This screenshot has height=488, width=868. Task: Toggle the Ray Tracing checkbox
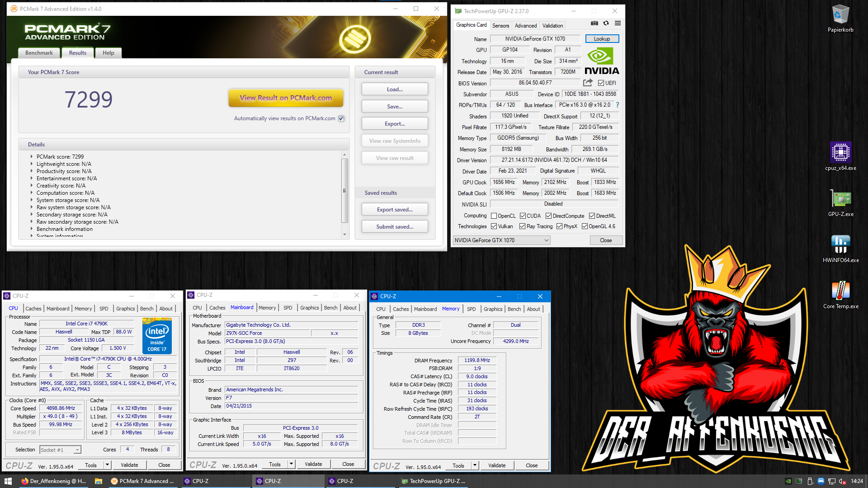pyautogui.click(x=522, y=226)
